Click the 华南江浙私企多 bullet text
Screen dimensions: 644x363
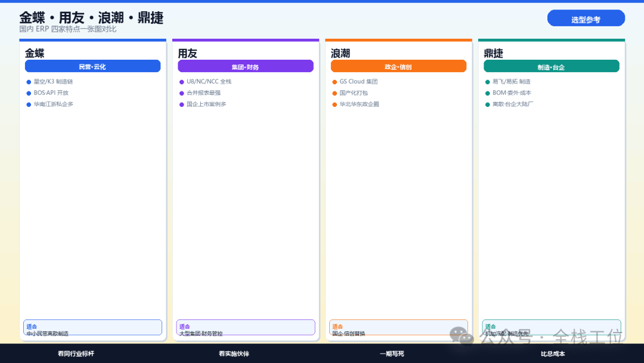pos(54,104)
